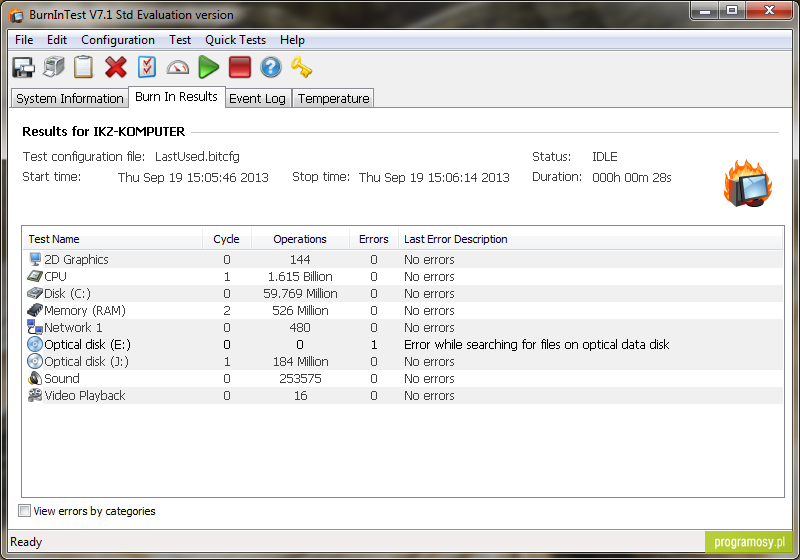
Task: Minimize the BurnInTest window
Action: coord(705,10)
